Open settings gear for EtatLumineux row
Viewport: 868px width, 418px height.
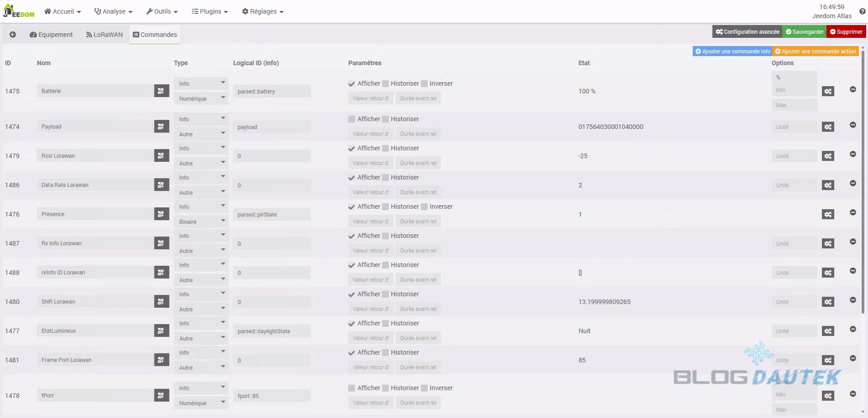828,331
